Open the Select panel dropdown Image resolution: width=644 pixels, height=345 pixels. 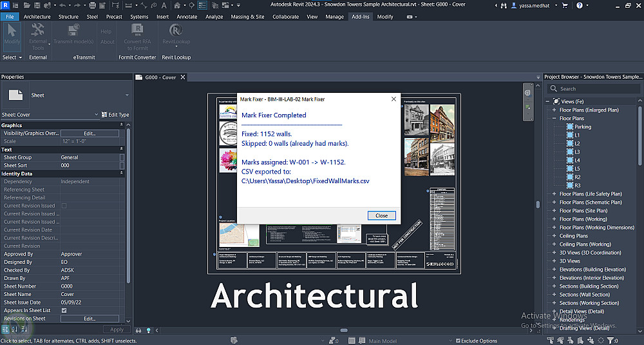12,57
